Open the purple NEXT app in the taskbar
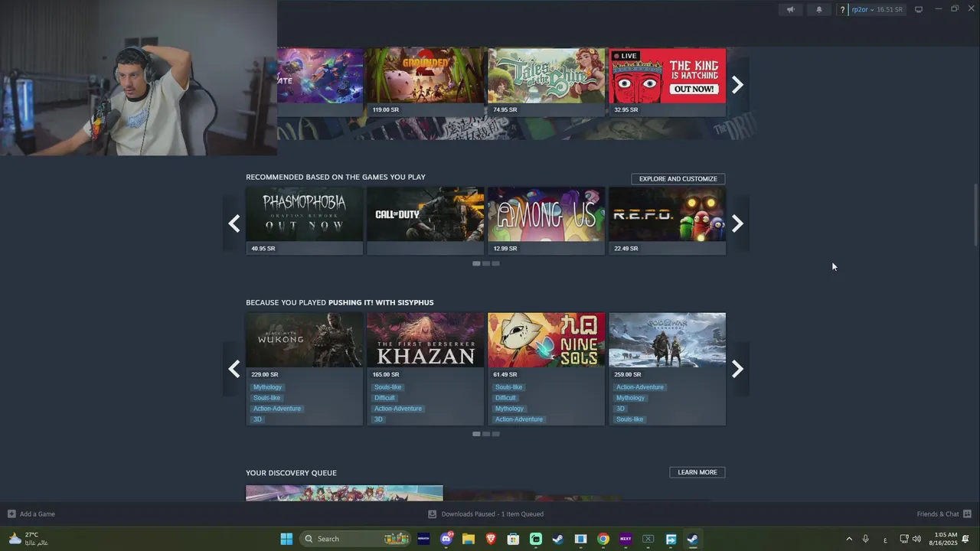Image resolution: width=980 pixels, height=551 pixels. 626,539
